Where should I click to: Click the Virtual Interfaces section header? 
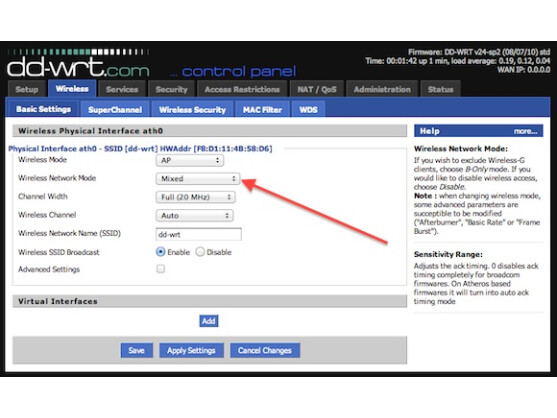[210, 301]
